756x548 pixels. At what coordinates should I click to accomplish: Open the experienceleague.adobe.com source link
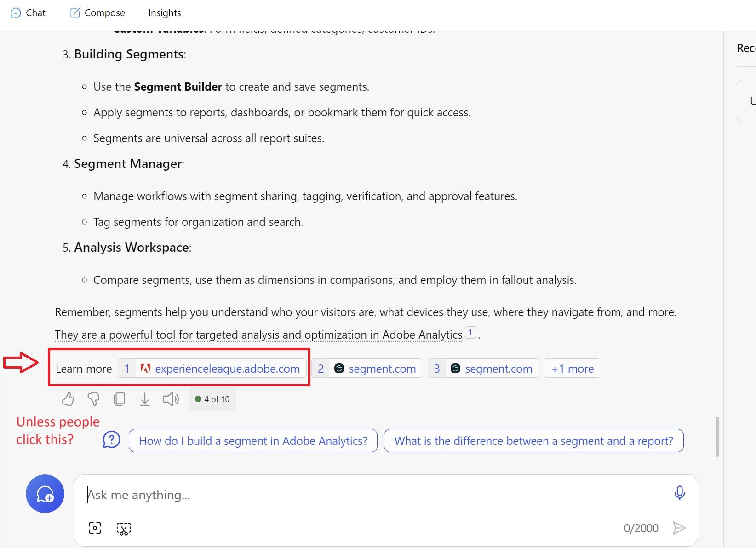click(x=212, y=369)
